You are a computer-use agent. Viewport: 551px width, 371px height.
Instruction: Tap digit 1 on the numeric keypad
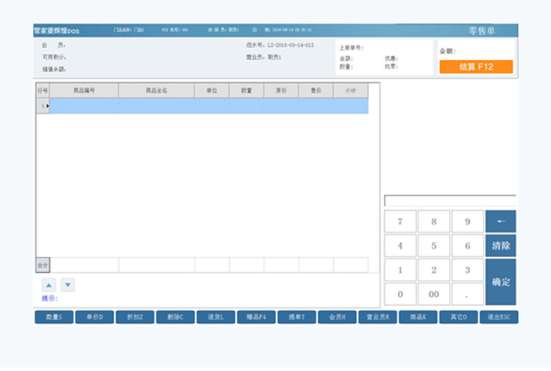pos(400,270)
